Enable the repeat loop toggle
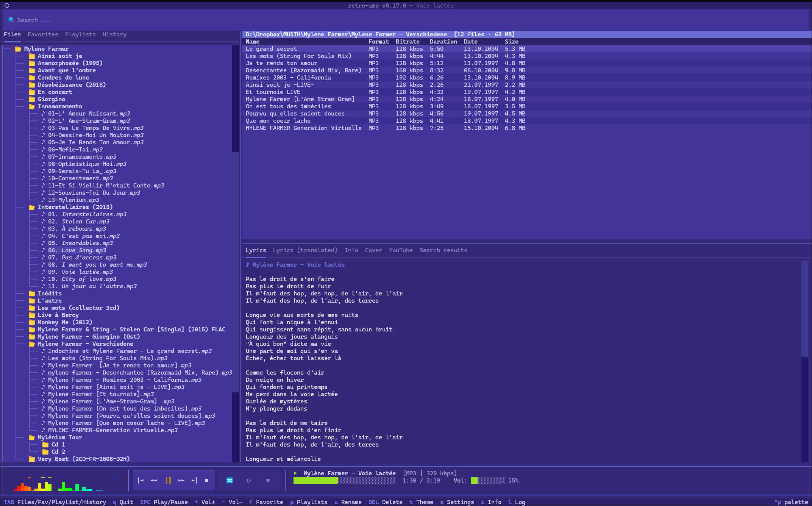This screenshot has height=506, width=812. tap(248, 480)
